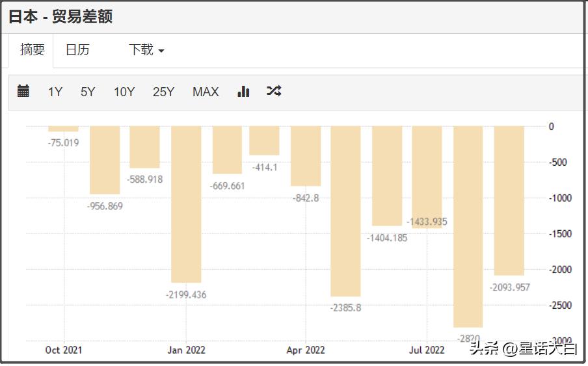This screenshot has height=366, width=588.
Task: Click the 日本 - 贸易差额 heading
Action: coord(60,17)
